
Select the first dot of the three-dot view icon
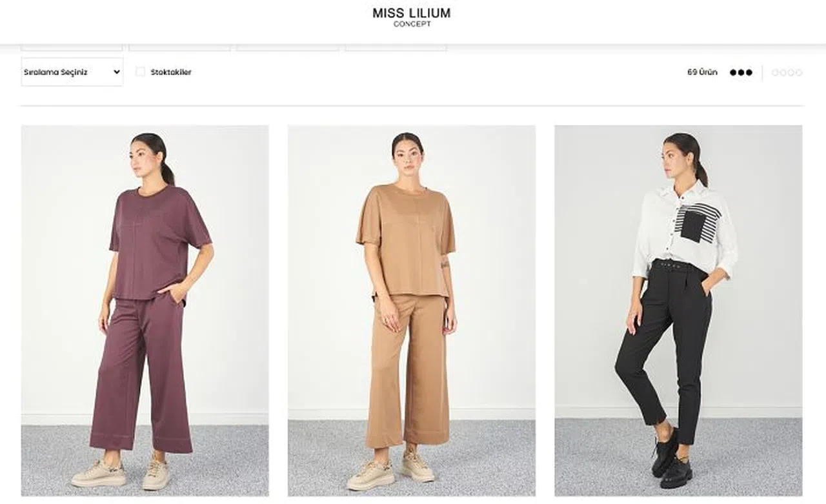pyautogui.click(x=733, y=72)
